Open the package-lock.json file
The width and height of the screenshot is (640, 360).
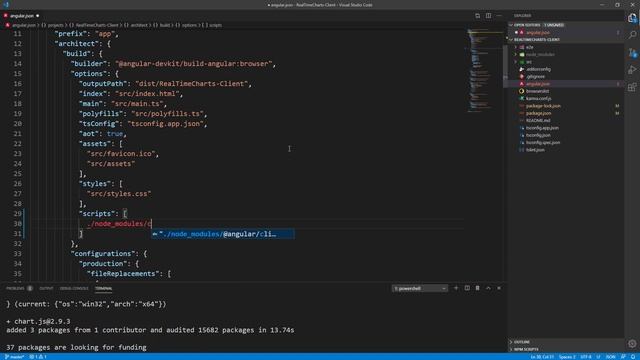pyautogui.click(x=543, y=106)
